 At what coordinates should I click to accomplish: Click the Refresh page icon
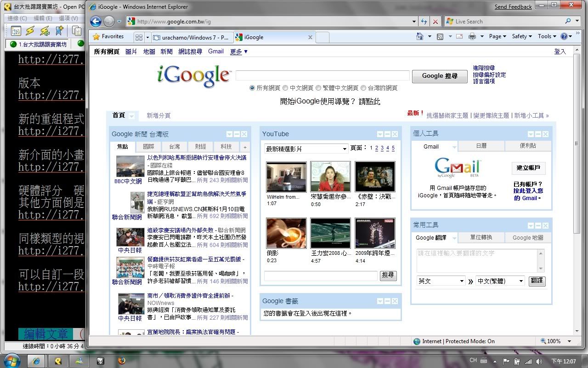click(x=424, y=22)
